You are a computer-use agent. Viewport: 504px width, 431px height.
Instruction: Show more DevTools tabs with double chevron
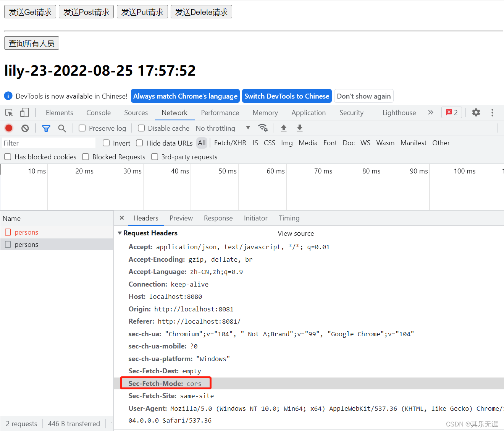pyautogui.click(x=431, y=112)
